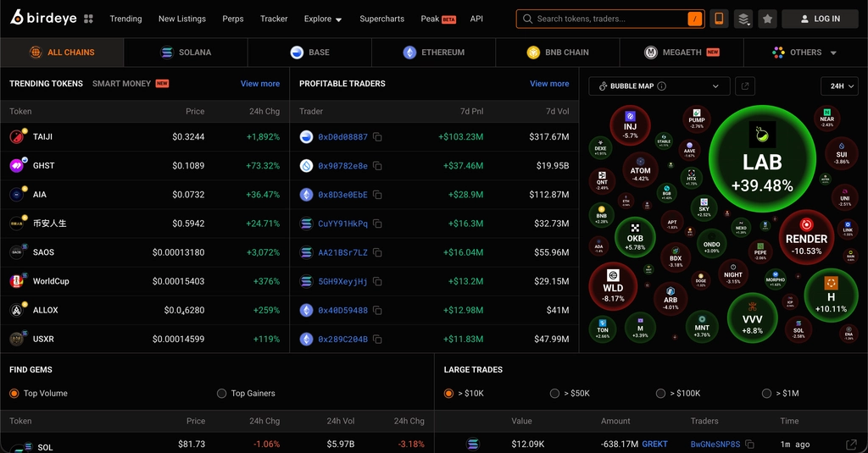Viewport: 868px width, 453px height.
Task: Click the TAIJI token icon
Action: [x=17, y=136]
